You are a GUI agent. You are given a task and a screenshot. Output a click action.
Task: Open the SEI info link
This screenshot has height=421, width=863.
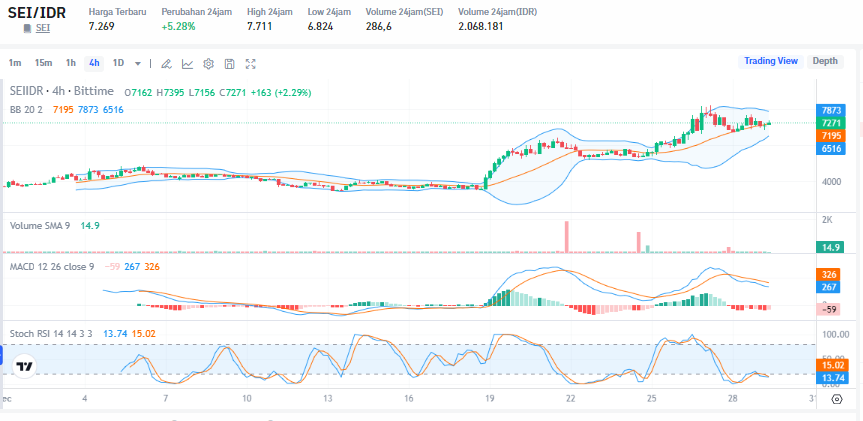pyautogui.click(x=43, y=28)
